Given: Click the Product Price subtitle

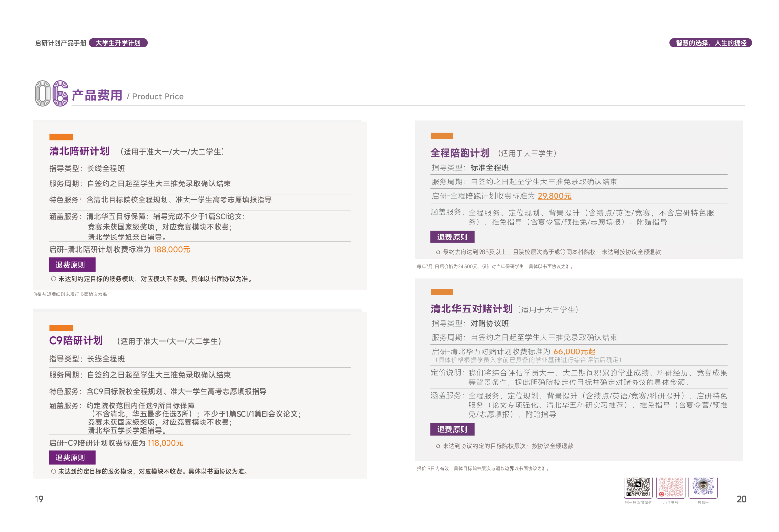Looking at the screenshot, I should [x=158, y=96].
